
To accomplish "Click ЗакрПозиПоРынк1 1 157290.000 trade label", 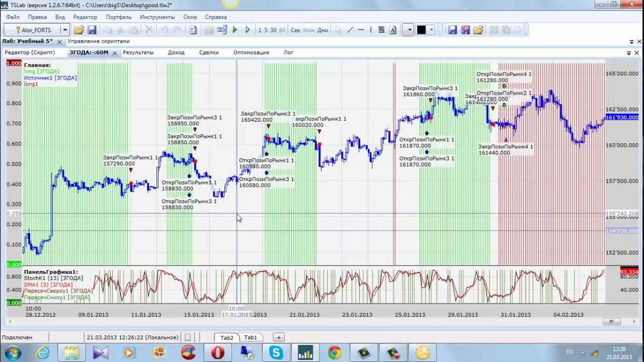I will [x=131, y=160].
